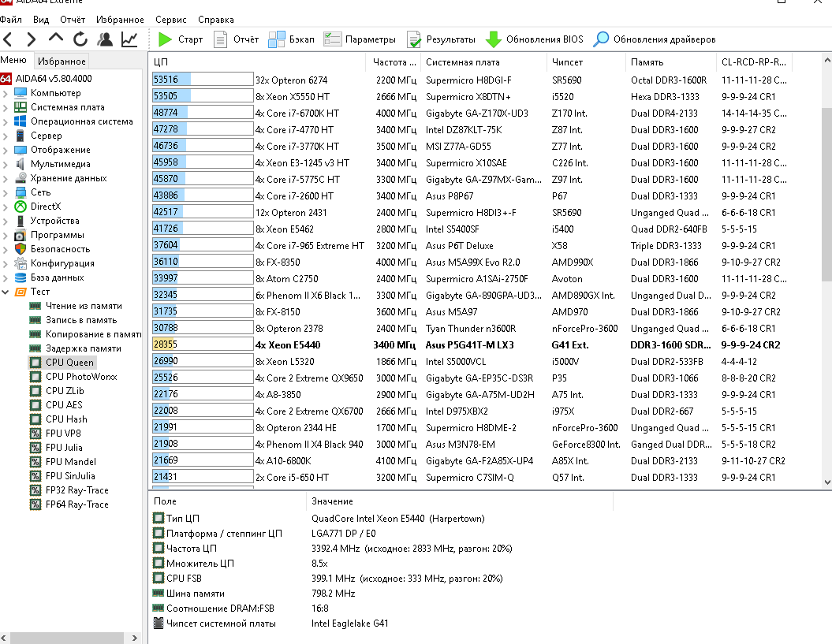This screenshot has height=644, width=832.
Task: Collapse the Тест tree node
Action: [x=6, y=292]
